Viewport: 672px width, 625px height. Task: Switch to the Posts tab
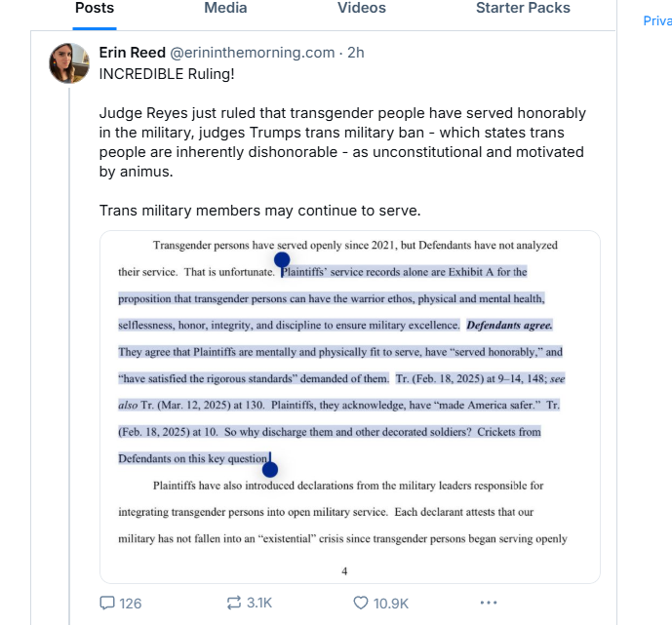click(95, 9)
